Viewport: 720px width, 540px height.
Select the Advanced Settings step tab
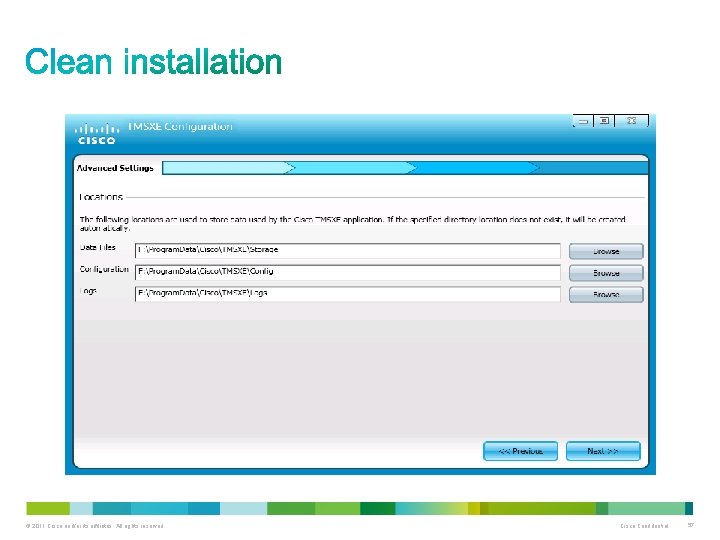pyautogui.click(x=115, y=168)
